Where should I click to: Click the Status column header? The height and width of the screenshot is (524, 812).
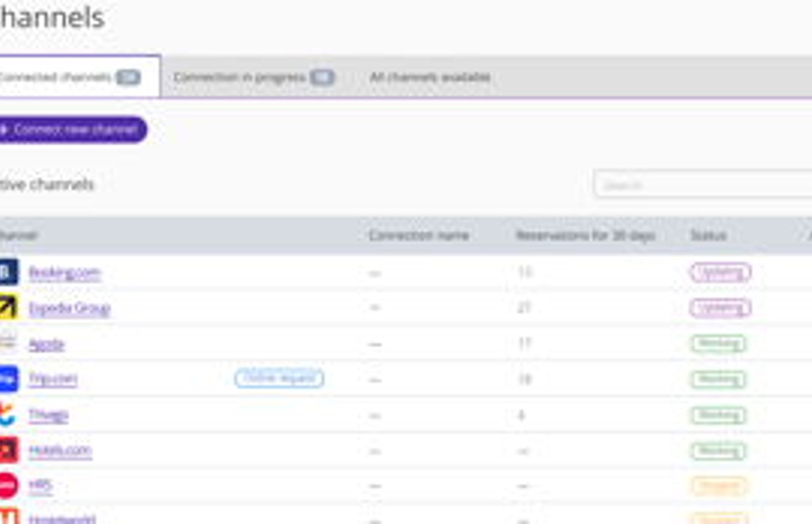tap(708, 236)
